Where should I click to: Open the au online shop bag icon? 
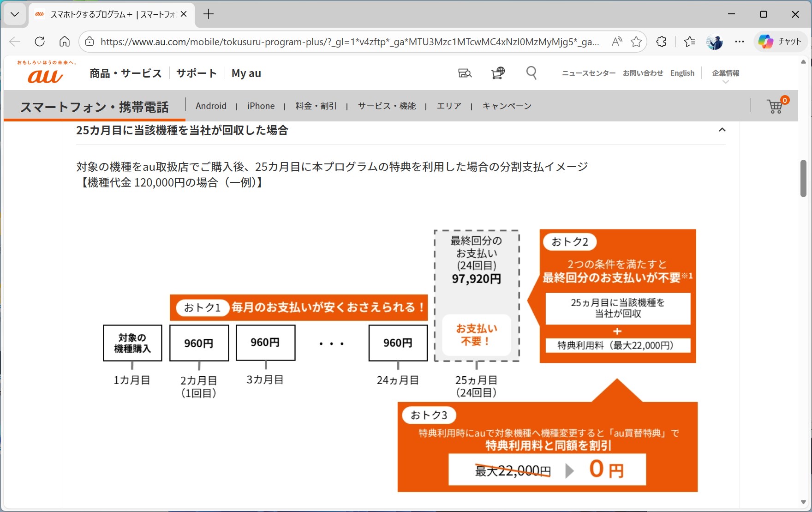[x=497, y=73]
